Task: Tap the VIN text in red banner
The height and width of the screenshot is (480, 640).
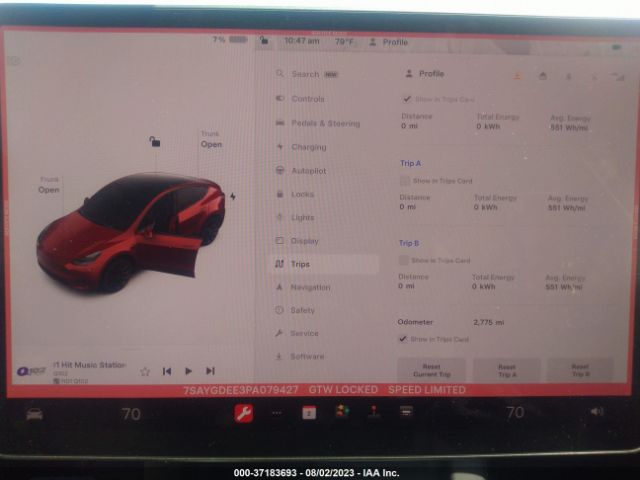Action: tap(241, 390)
